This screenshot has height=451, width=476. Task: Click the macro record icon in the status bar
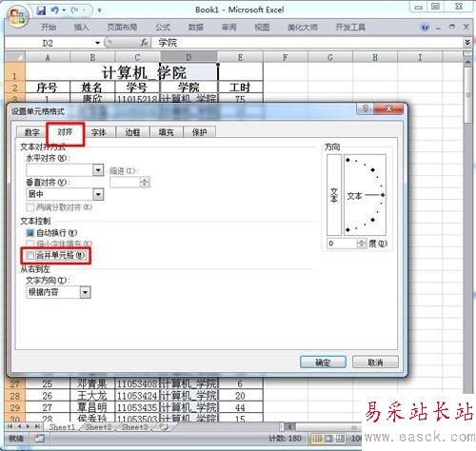[x=40, y=439]
